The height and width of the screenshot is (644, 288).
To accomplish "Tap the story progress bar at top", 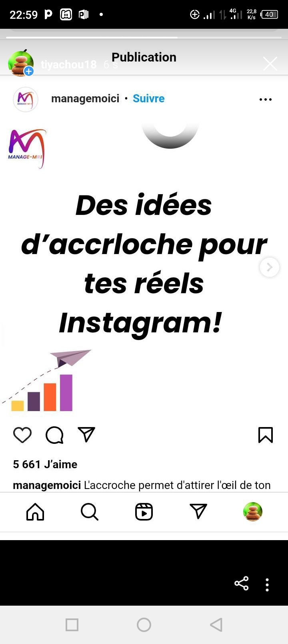I will (x=144, y=38).
